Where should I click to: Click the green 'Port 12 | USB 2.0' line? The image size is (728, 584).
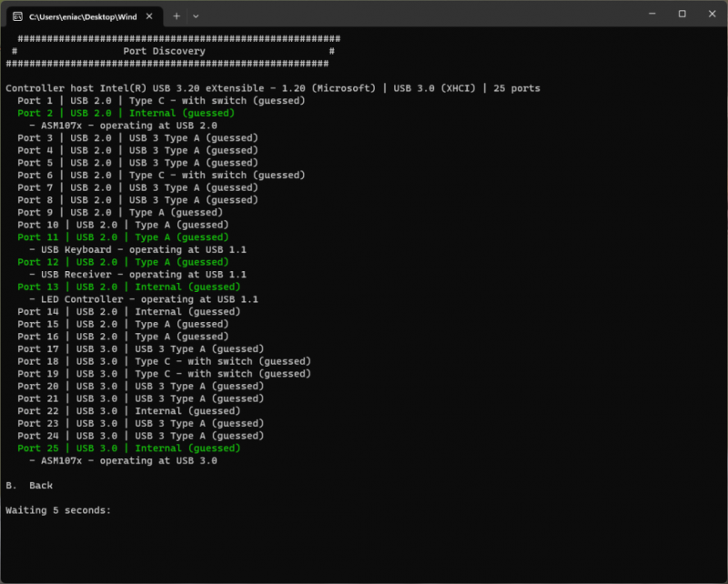[123, 262]
